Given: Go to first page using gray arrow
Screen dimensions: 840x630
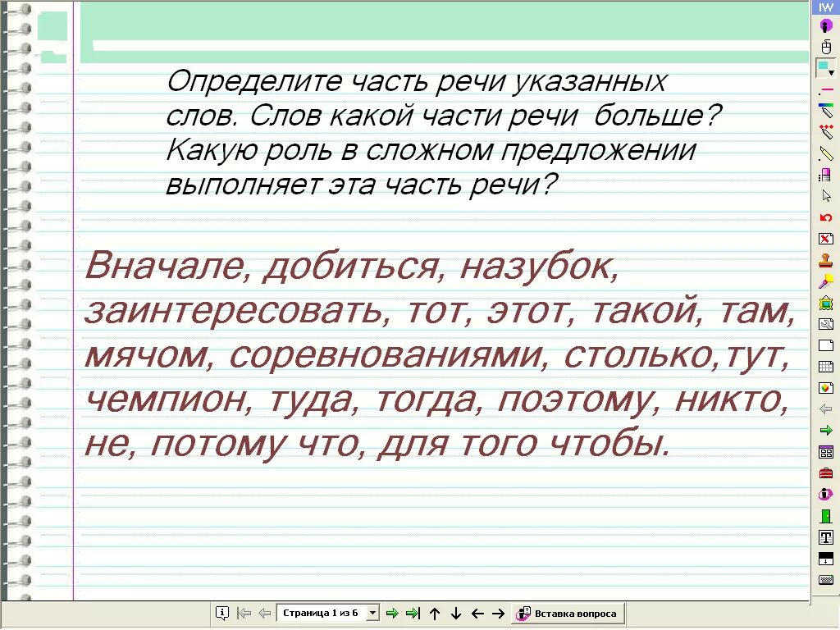Looking at the screenshot, I should [x=244, y=614].
